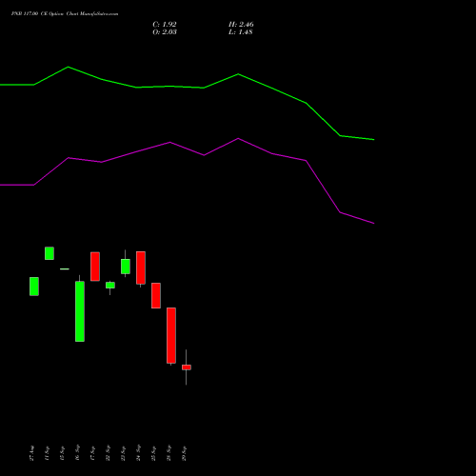Click the 25 Sep date axis label
476x476 pixels.
[x=153, y=453]
